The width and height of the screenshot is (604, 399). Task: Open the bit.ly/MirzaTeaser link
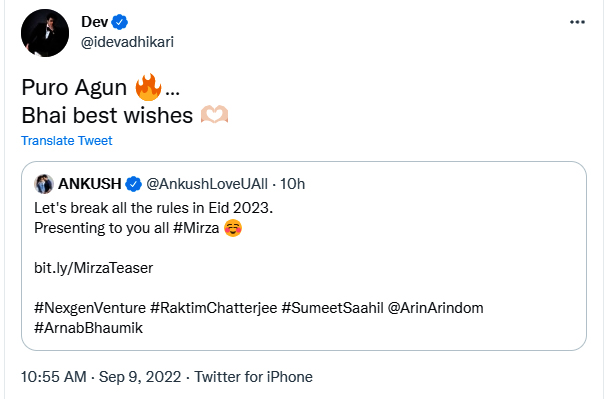point(94,268)
